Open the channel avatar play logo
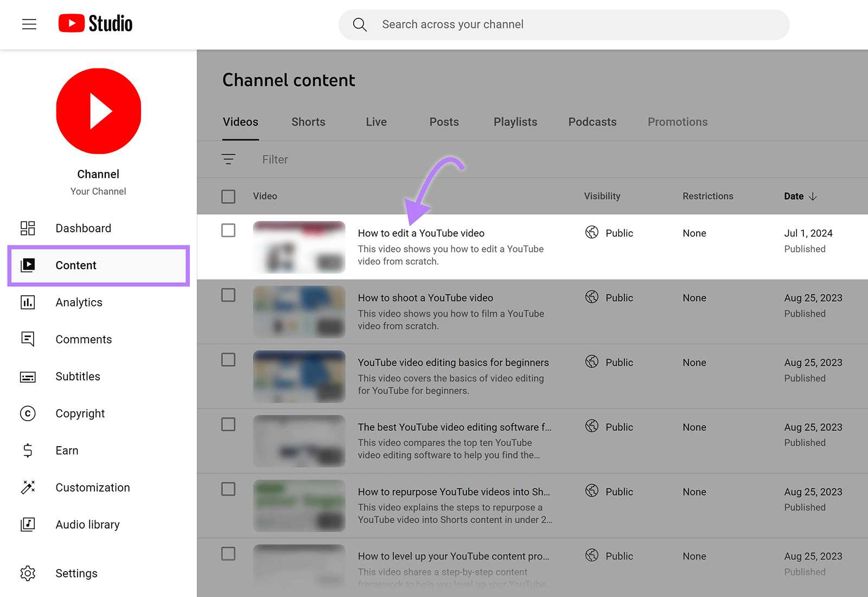Screen dimensions: 868x597 (99, 111)
